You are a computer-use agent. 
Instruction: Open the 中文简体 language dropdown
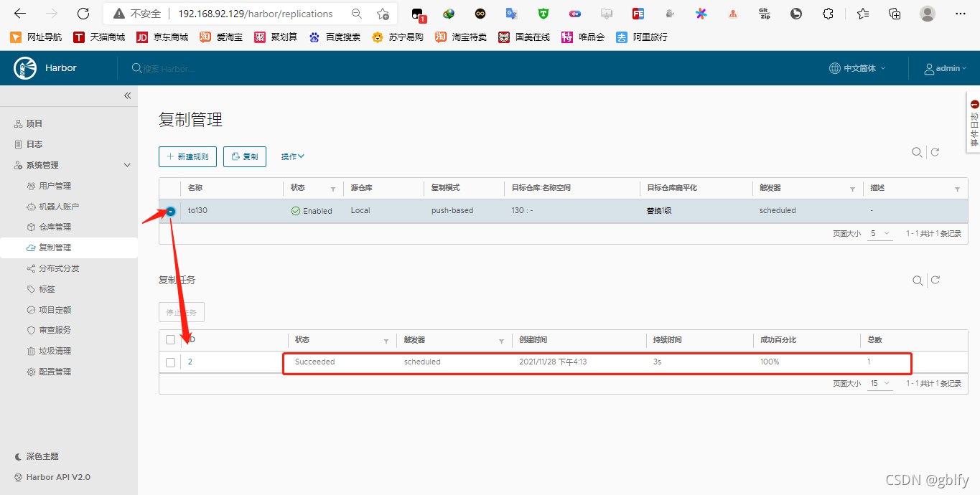(x=857, y=68)
